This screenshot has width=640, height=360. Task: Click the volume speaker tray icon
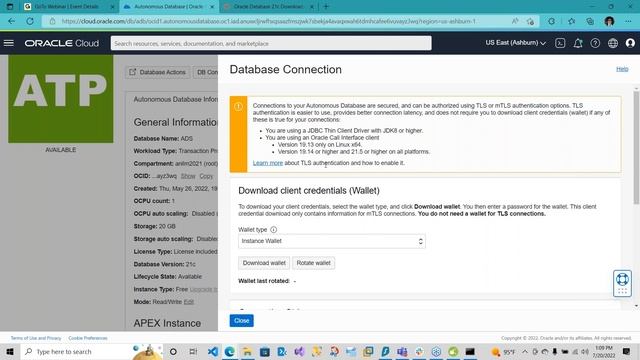pyautogui.click(x=585, y=351)
